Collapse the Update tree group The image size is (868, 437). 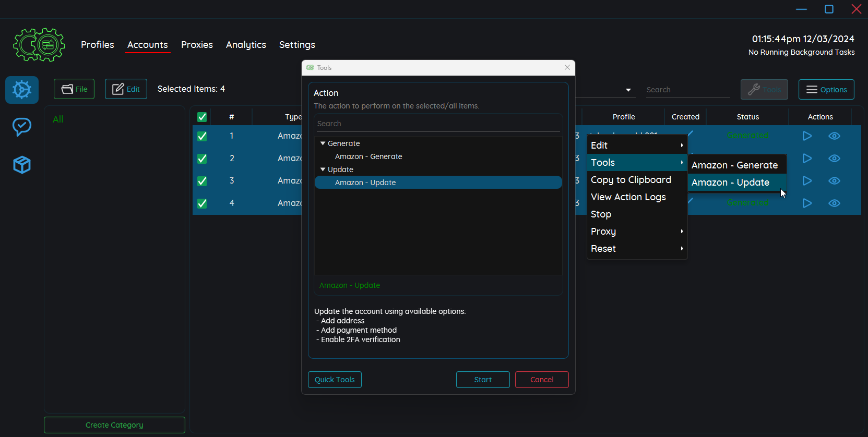point(323,169)
